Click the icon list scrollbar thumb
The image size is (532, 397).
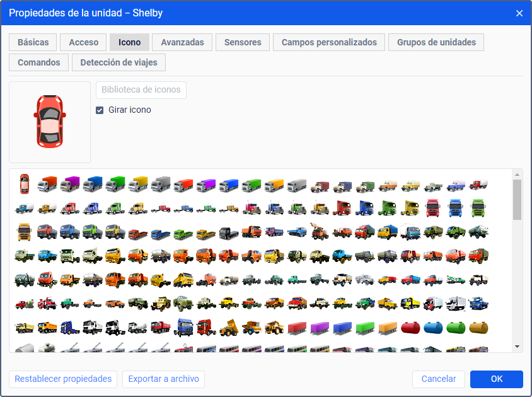(x=517, y=200)
